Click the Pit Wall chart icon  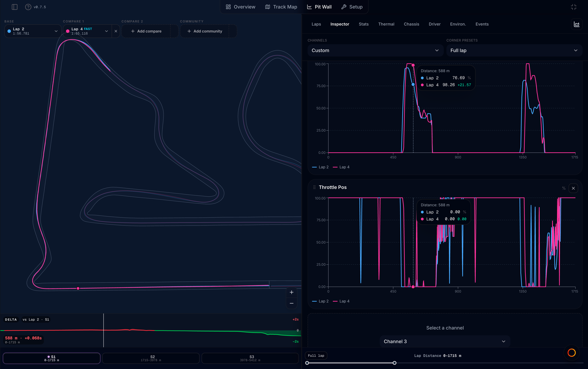point(309,7)
